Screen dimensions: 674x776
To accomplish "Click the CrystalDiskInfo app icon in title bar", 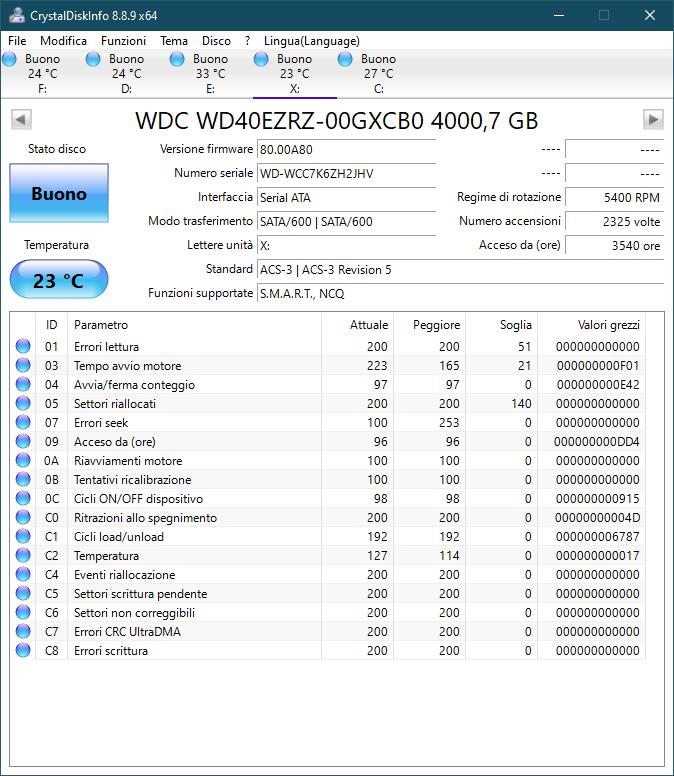I will tap(16, 15).
